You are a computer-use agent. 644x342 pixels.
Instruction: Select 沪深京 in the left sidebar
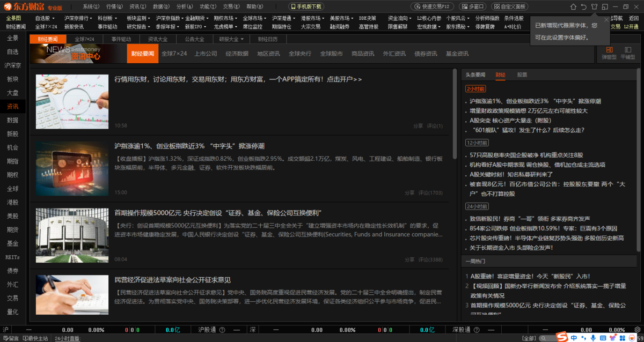pos(12,65)
